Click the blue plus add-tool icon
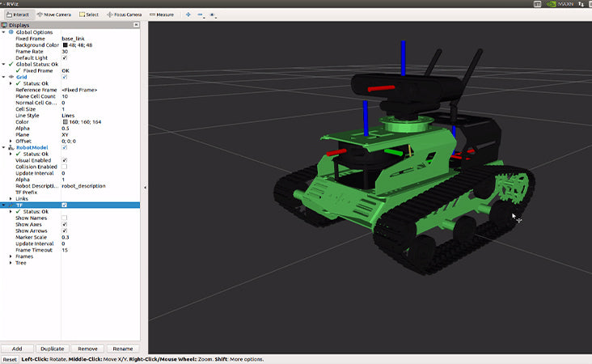592x364 pixels. (x=188, y=15)
